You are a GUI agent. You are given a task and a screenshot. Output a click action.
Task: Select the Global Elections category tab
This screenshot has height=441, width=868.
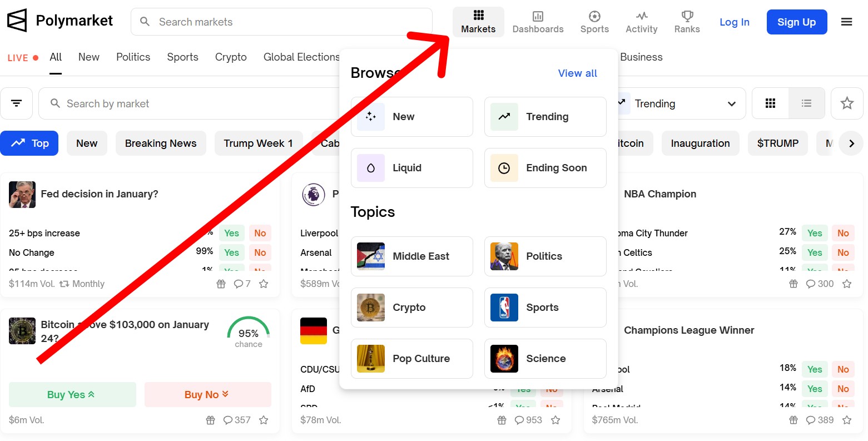[x=301, y=57]
